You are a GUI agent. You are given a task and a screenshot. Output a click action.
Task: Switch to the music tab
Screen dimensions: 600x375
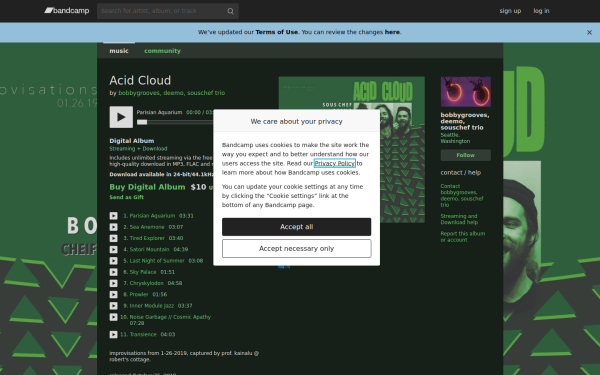coord(119,51)
